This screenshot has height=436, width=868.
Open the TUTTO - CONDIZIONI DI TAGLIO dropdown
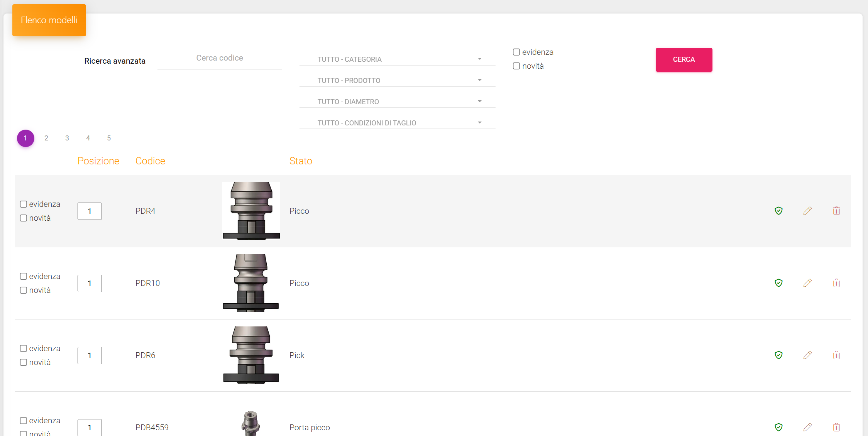[x=397, y=123]
